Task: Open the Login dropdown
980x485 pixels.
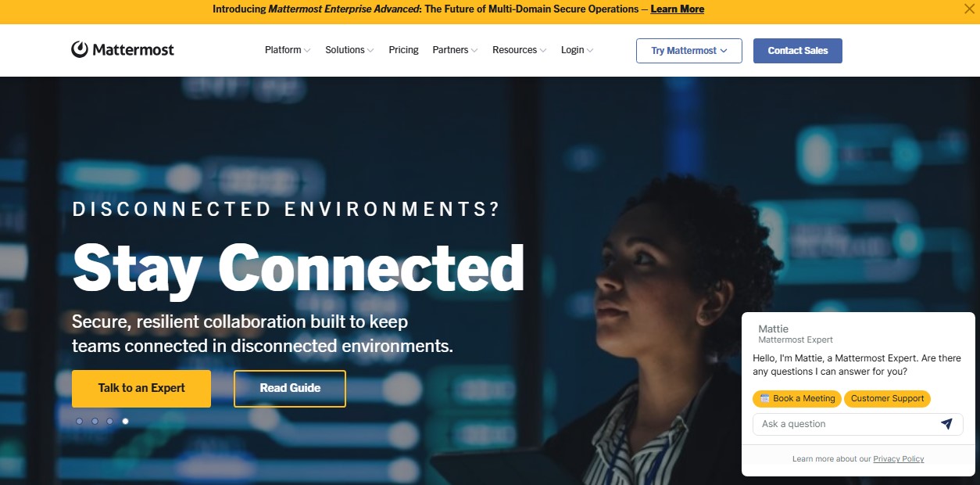Action: coord(577,50)
